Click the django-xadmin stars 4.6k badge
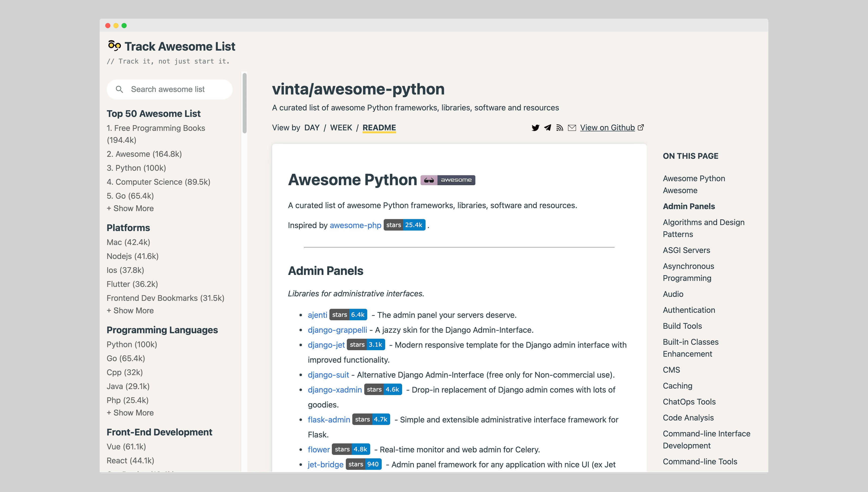This screenshot has height=492, width=868. [383, 390]
